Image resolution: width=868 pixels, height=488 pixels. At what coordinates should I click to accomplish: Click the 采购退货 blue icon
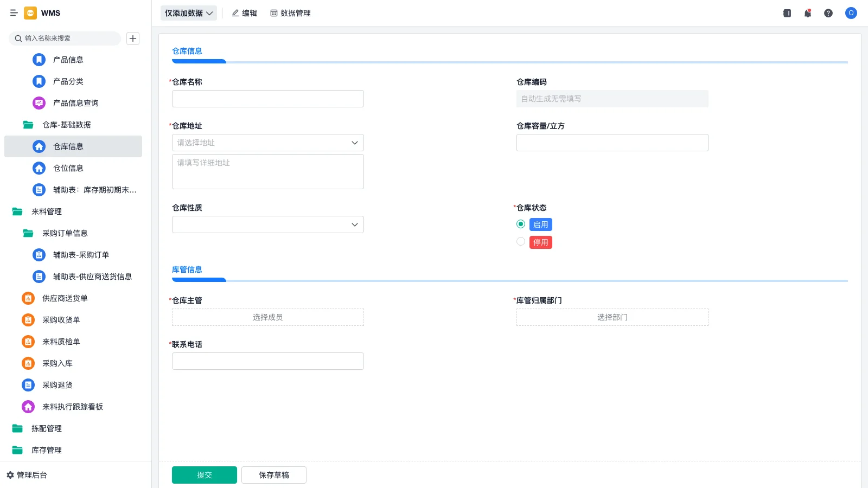[x=28, y=385]
